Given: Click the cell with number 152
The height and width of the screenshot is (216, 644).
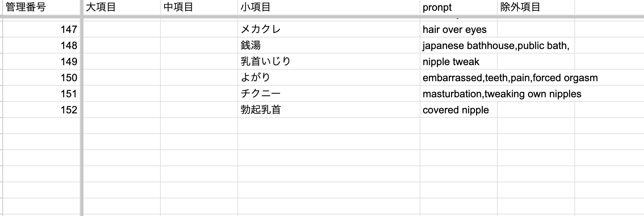Looking at the screenshot, I should [41, 110].
